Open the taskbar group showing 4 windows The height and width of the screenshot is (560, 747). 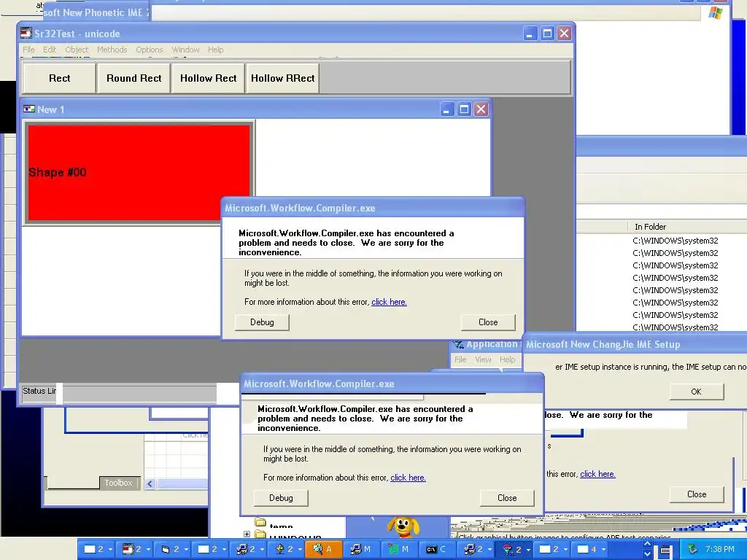click(x=589, y=549)
